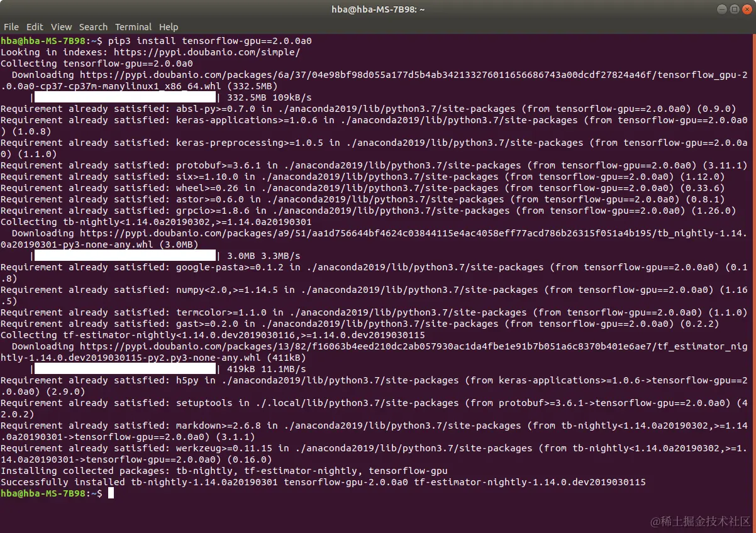Open the View menu
Viewport: 756px width, 533px height.
pos(61,27)
